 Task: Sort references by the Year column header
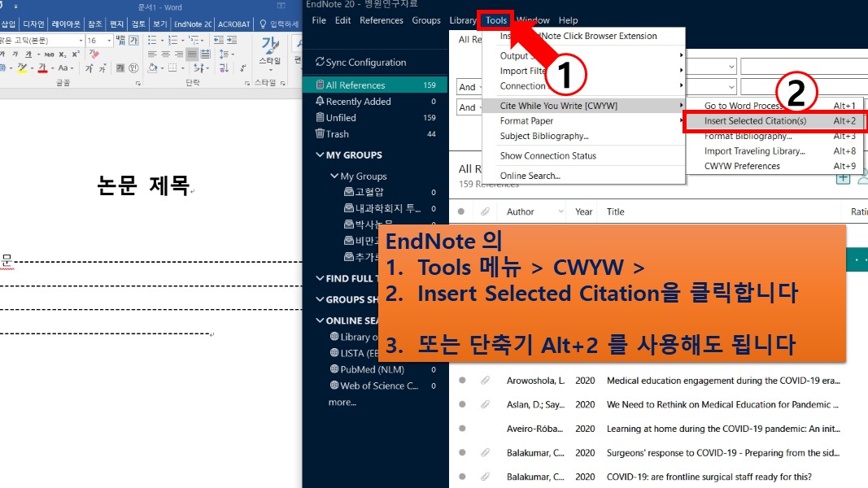[x=583, y=211]
